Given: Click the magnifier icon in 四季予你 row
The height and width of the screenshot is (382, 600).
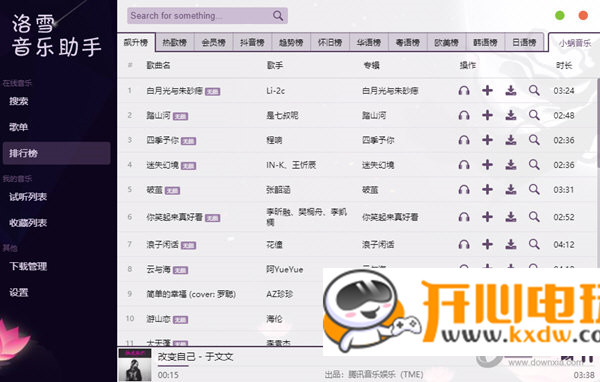Looking at the screenshot, I should coord(534,140).
